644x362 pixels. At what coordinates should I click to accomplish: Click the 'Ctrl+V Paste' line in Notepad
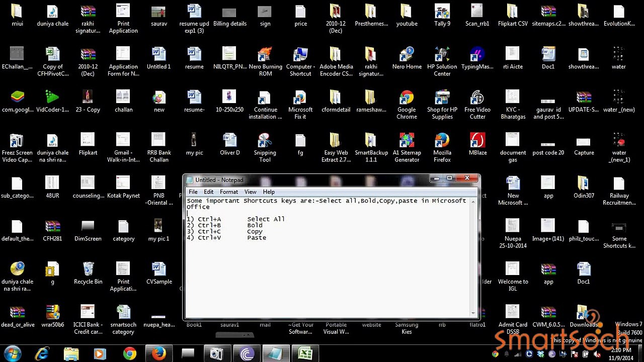pyautogui.click(x=226, y=238)
